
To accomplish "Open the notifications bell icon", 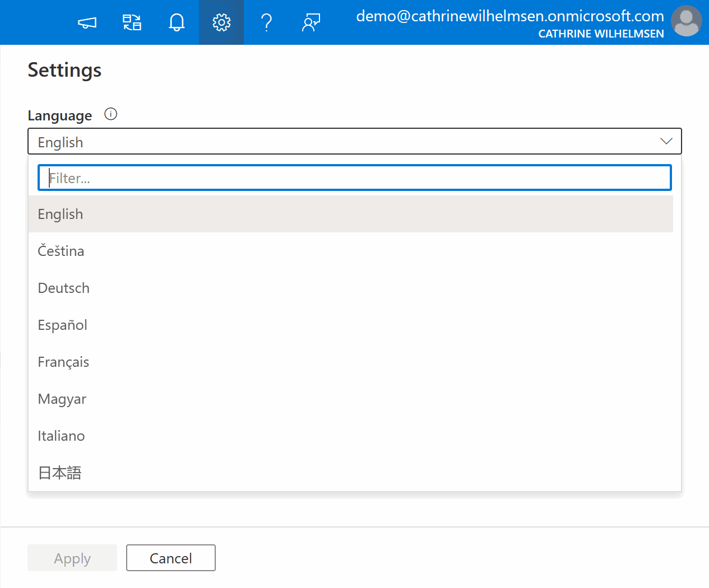I will click(x=177, y=22).
